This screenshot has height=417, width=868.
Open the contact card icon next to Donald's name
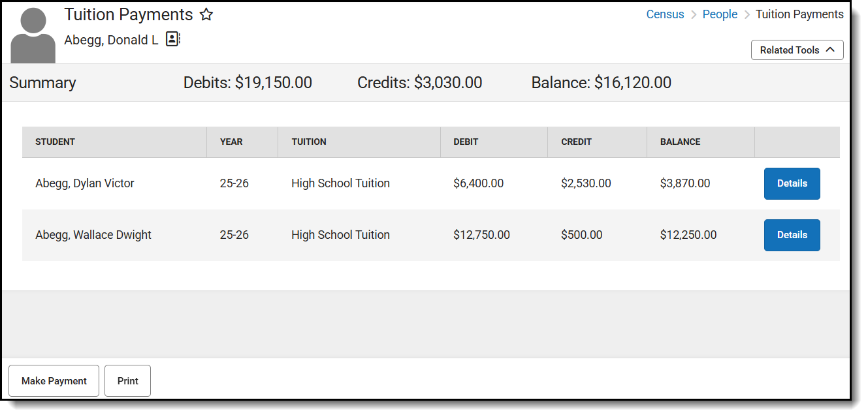pos(172,39)
